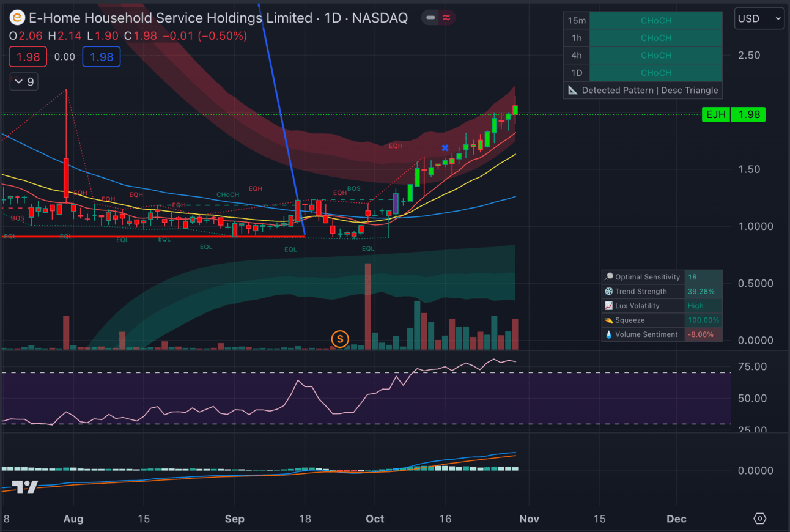Viewport: 790px width, 532px height.
Task: Click the pinching hand icon beside Squeeze
Action: point(608,320)
